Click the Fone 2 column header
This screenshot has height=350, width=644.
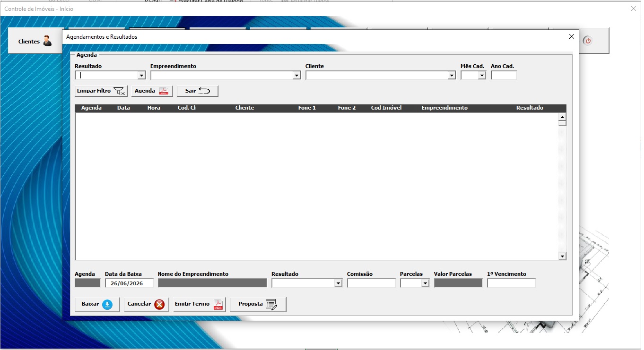pos(347,108)
